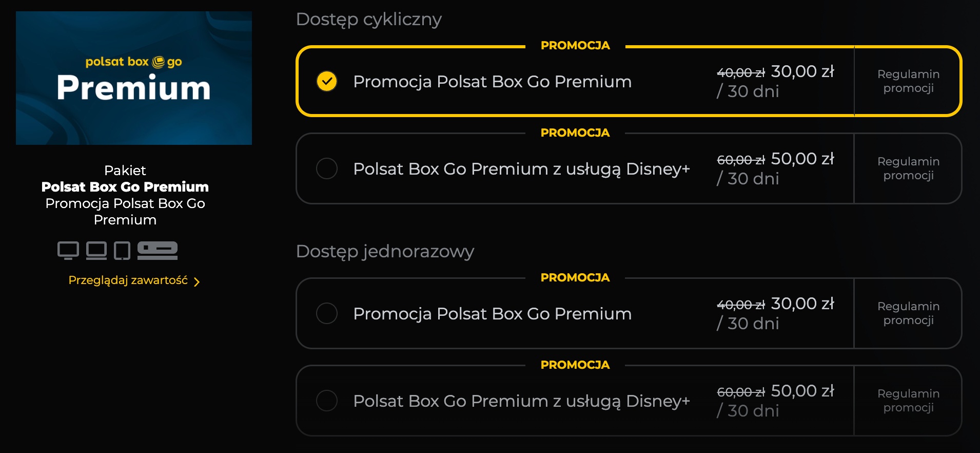Click the Polsat Box Go Premium banner image

point(134,78)
